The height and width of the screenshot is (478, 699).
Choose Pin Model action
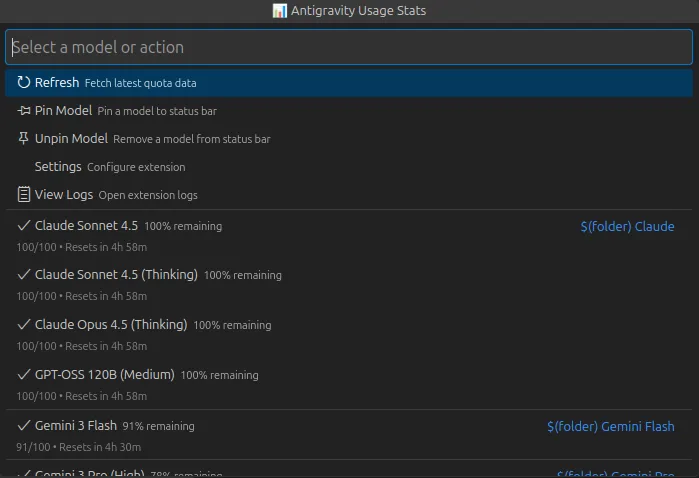(349, 111)
